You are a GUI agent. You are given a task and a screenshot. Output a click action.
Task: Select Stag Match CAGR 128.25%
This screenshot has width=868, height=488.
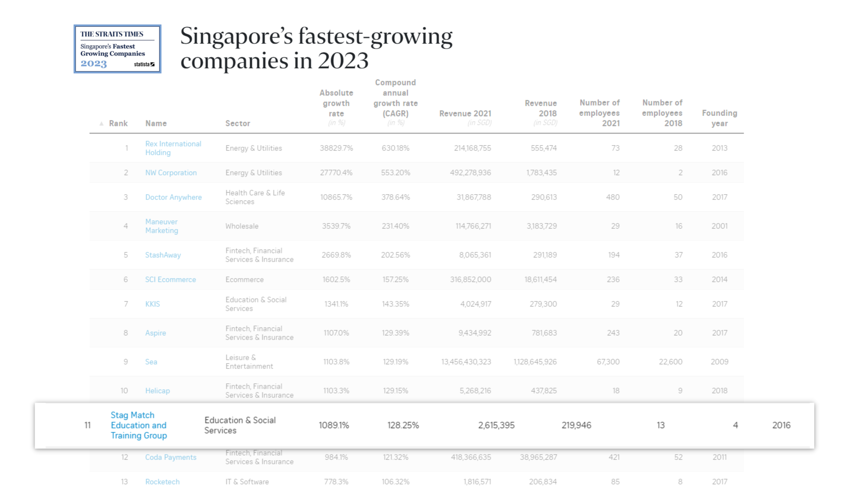pos(403,425)
